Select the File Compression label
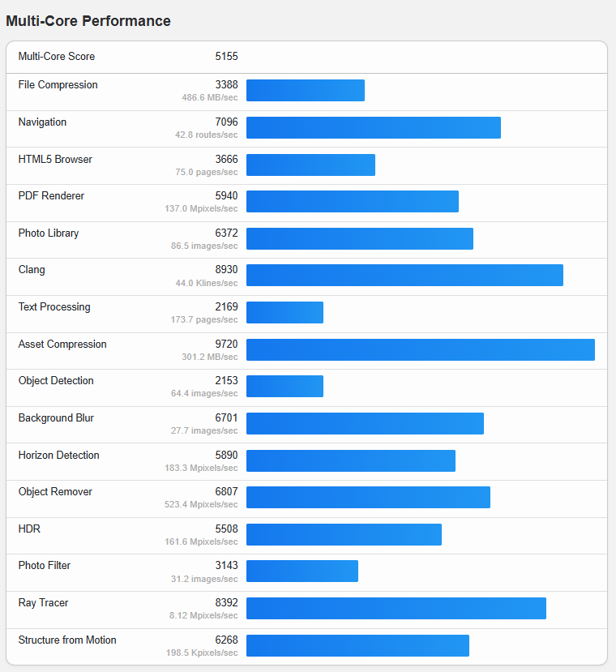 click(58, 85)
